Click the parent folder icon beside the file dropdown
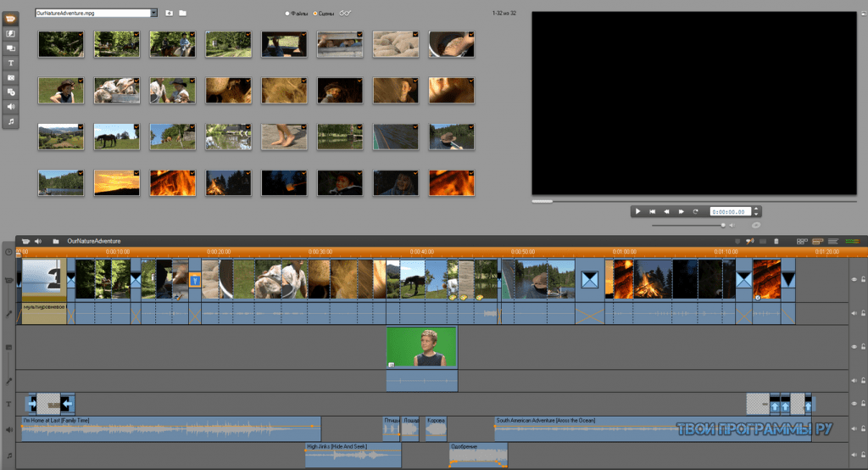868x470 pixels. point(170,13)
